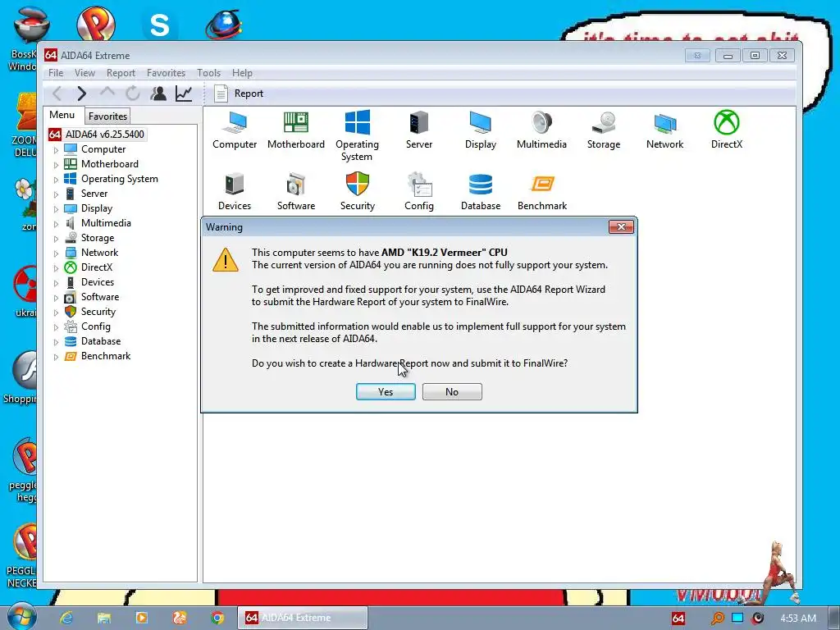Expand the Server tree node
Screen dimensions: 840x630
tap(56, 194)
